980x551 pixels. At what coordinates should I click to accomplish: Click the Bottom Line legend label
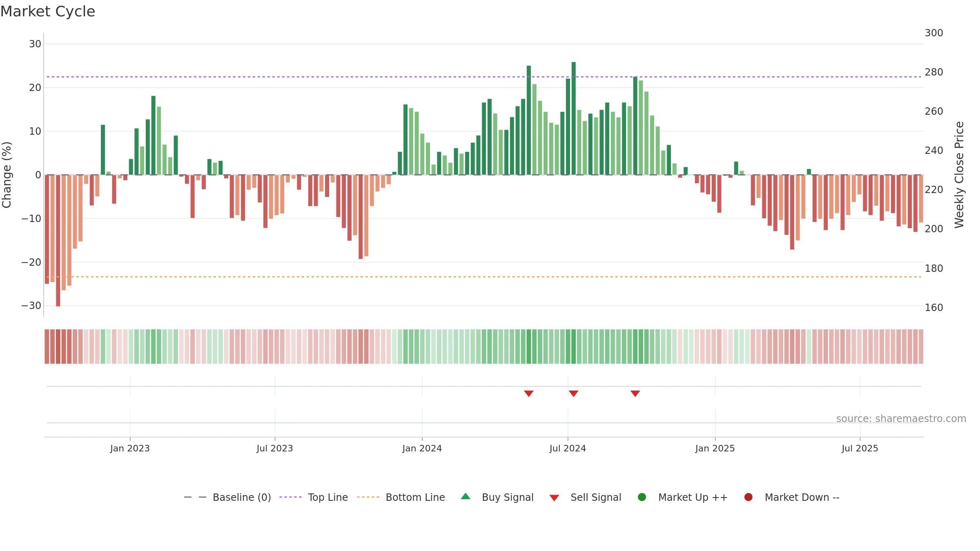pyautogui.click(x=415, y=498)
